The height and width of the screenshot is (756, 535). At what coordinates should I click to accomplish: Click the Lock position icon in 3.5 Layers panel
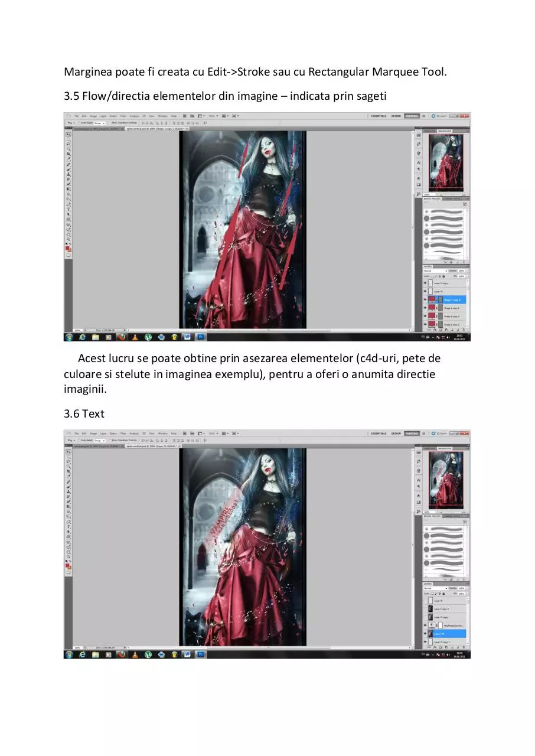tap(440, 276)
